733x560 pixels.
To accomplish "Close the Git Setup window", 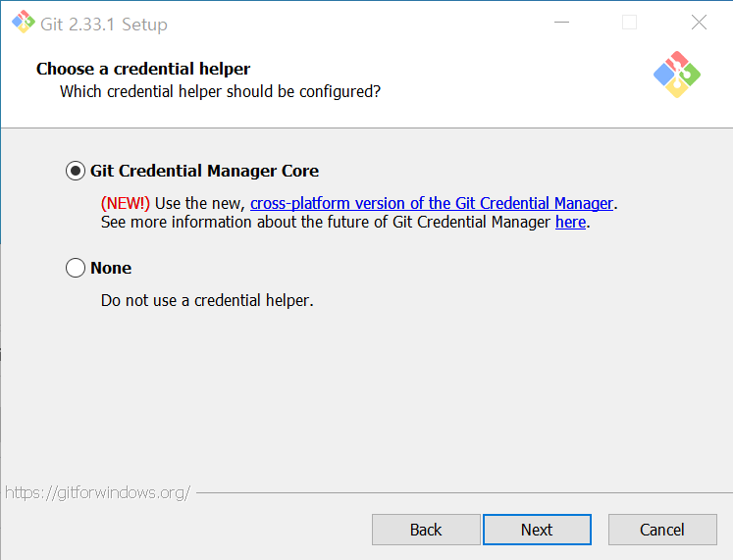I will coord(699,23).
